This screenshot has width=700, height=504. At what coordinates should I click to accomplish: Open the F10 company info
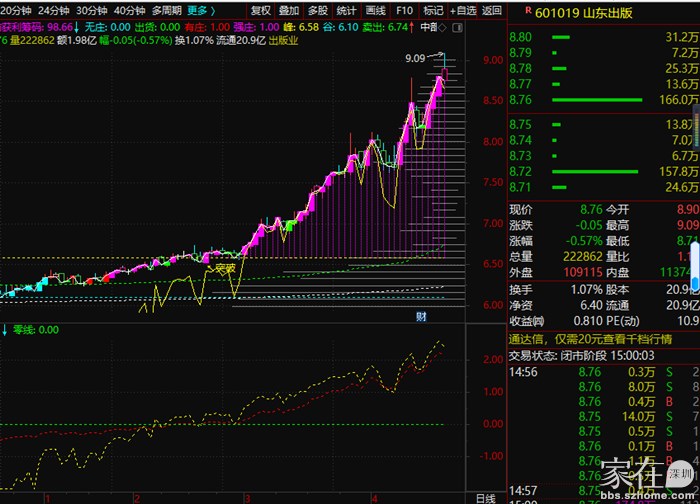click(404, 11)
